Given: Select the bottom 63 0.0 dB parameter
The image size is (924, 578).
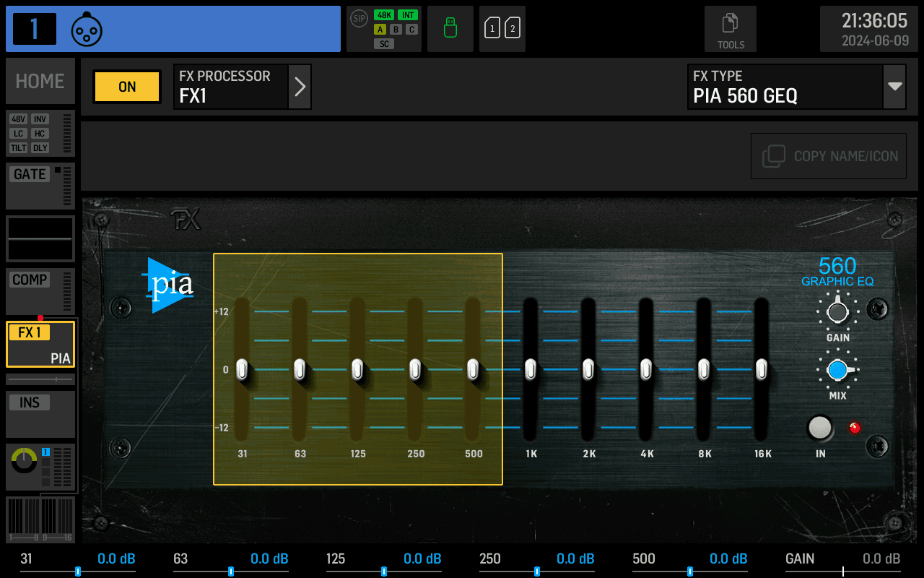Looking at the screenshot, I should pyautogui.click(x=231, y=562).
